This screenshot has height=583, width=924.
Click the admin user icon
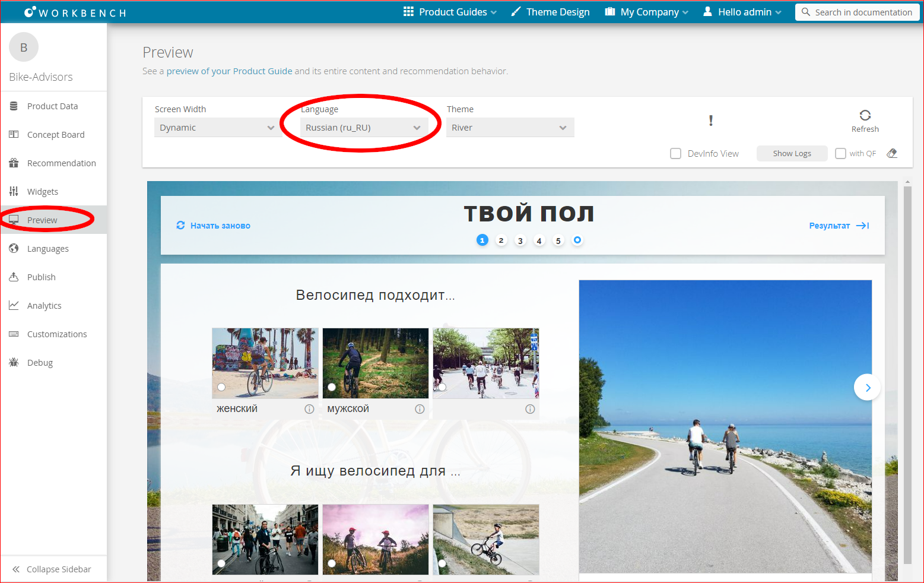click(707, 12)
